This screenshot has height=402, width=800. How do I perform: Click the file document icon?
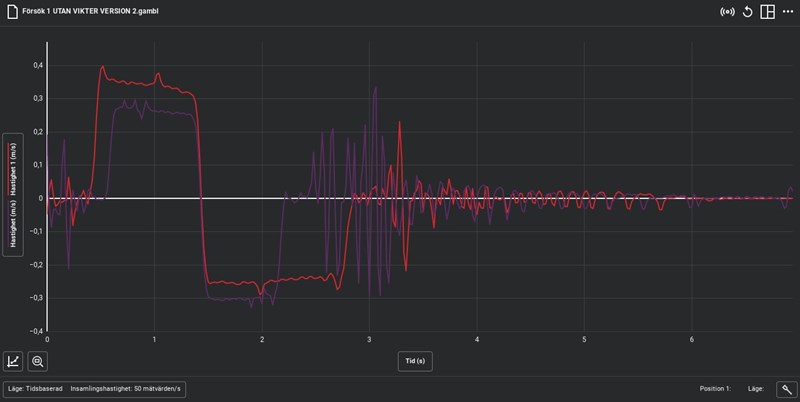[x=11, y=10]
